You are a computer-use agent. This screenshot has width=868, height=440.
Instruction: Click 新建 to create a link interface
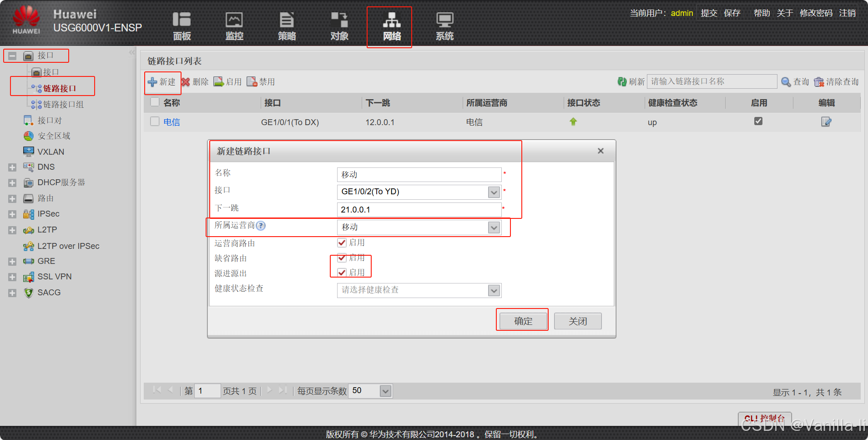162,82
